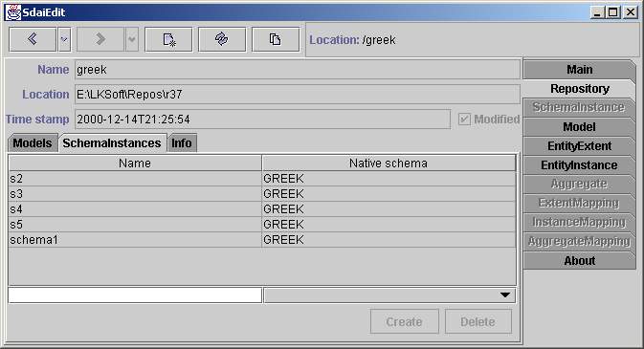Click the Delete button
The height and width of the screenshot is (349, 644).
point(478,321)
